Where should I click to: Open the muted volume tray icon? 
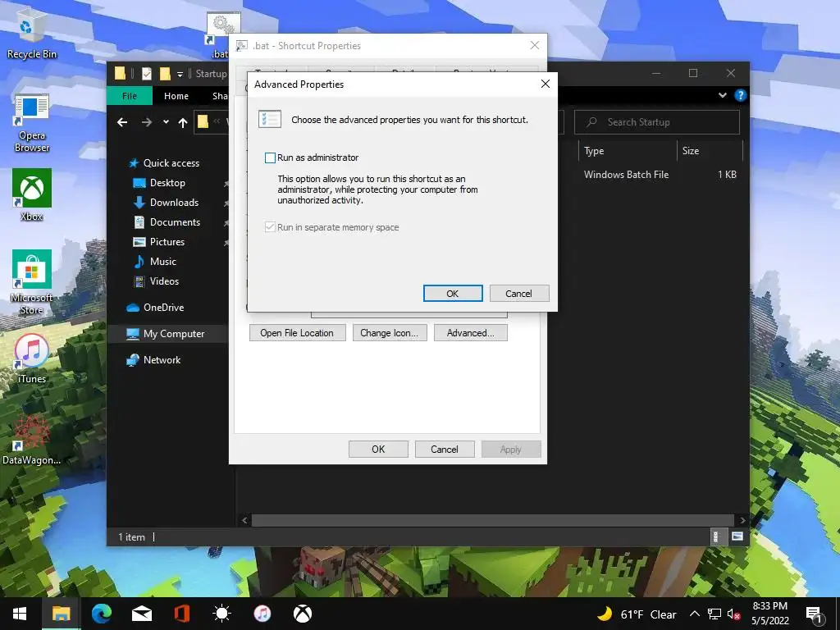(x=734, y=614)
